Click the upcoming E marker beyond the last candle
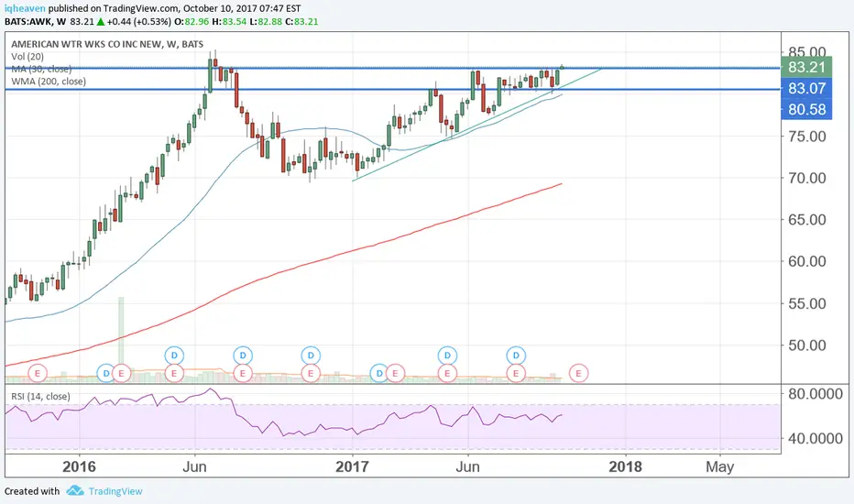The height and width of the screenshot is (504, 854). [578, 373]
